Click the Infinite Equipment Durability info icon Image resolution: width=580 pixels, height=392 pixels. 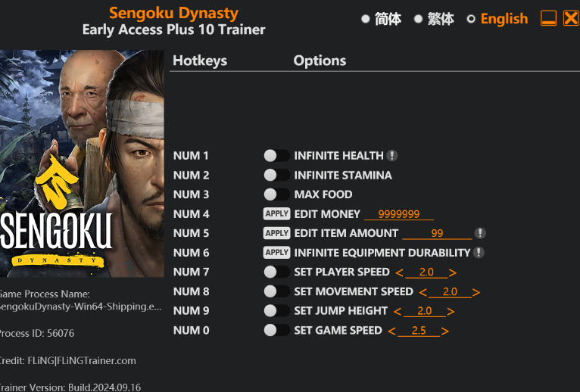[x=479, y=253]
